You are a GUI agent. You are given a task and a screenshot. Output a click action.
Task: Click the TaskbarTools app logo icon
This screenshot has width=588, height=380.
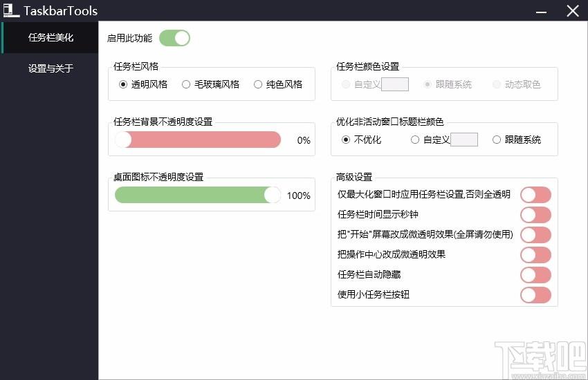click(11, 10)
